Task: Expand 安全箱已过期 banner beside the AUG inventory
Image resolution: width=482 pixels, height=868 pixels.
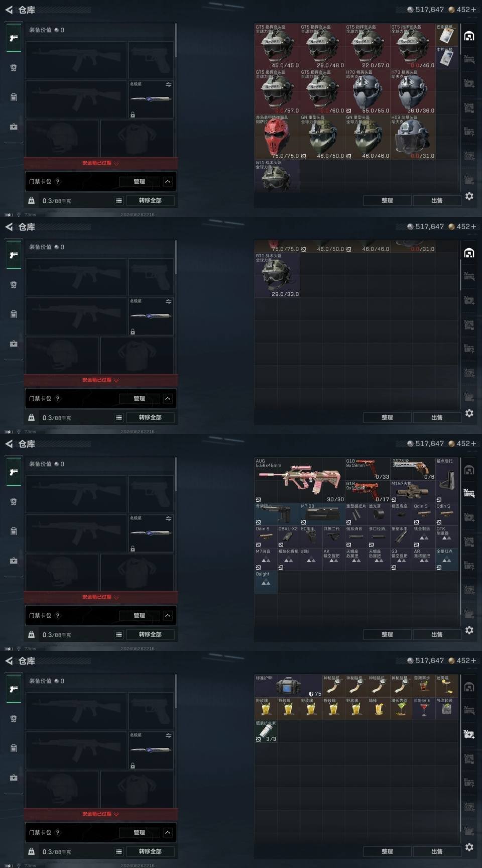Action: pos(100,597)
